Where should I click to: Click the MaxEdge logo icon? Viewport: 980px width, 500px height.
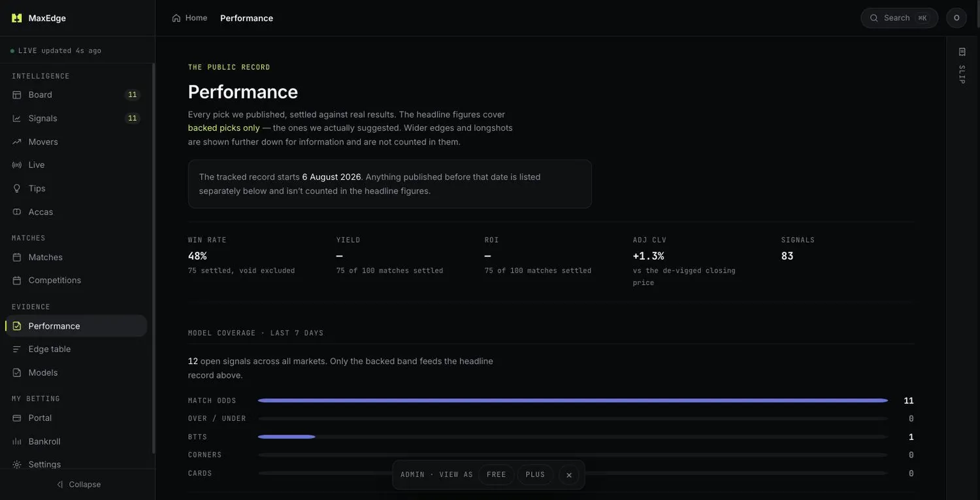17,18
